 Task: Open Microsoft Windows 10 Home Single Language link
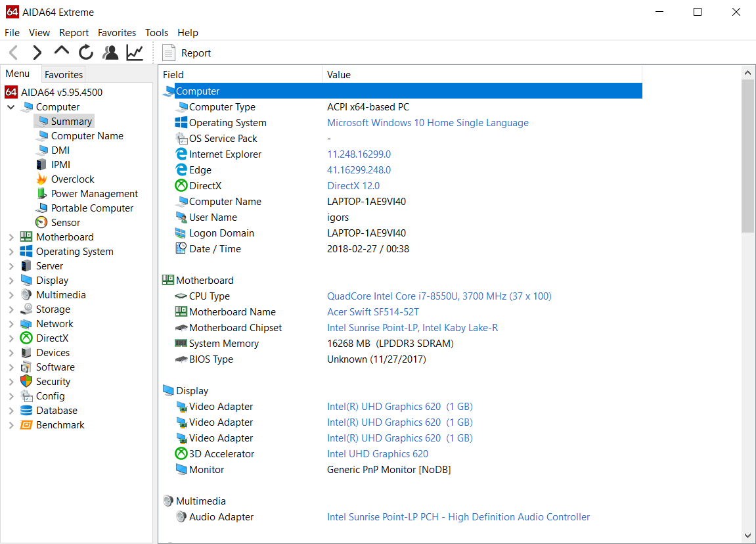[x=428, y=123]
